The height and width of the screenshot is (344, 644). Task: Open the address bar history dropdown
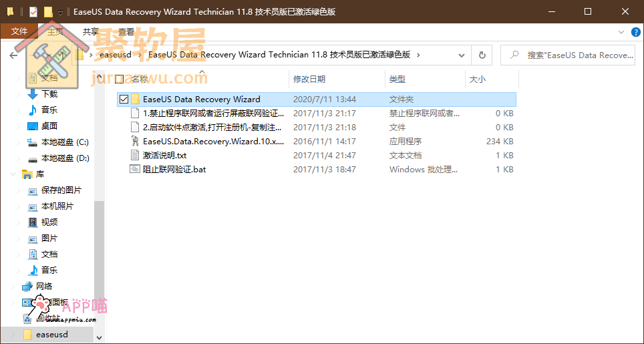coord(462,55)
